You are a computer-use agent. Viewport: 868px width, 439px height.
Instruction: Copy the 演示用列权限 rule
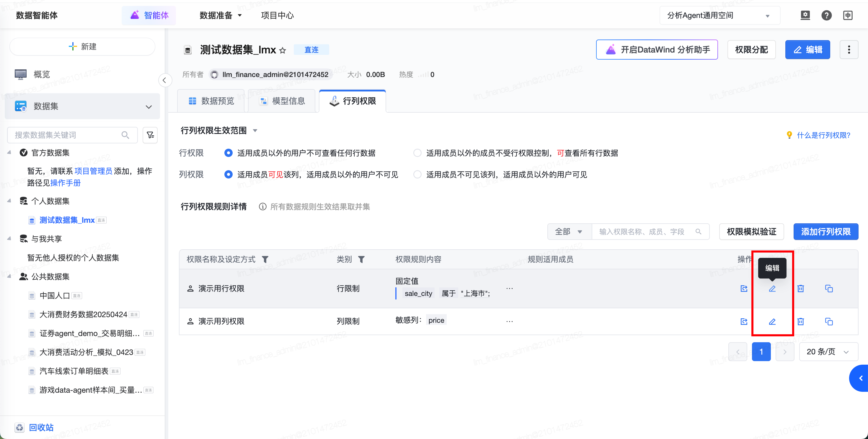[x=829, y=322]
